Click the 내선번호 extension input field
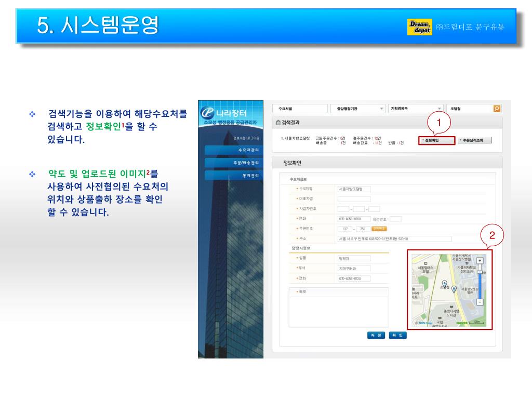Screen dimensions: 532x399 [x=395, y=219]
